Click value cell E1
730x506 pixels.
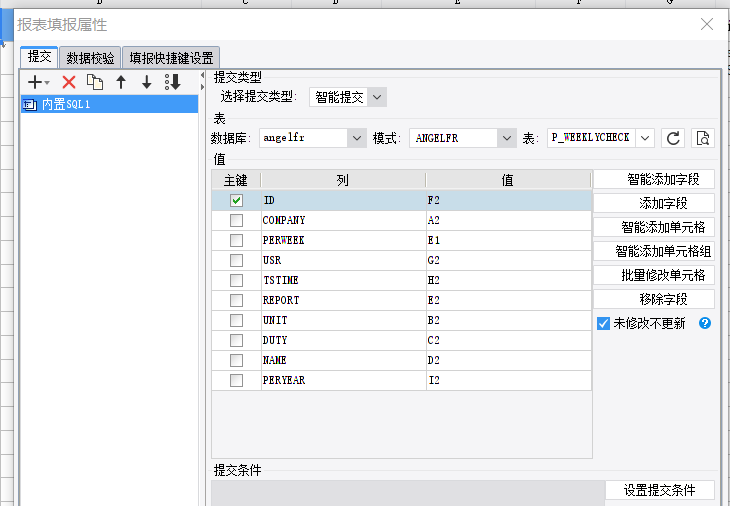(x=509, y=240)
